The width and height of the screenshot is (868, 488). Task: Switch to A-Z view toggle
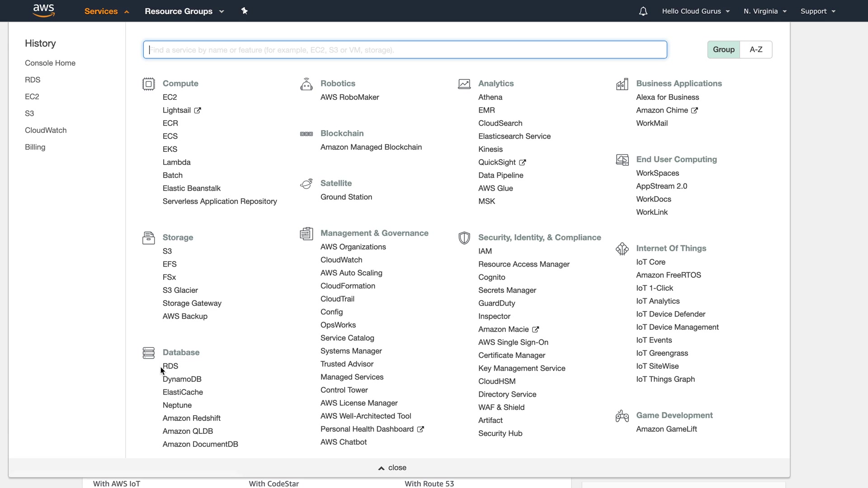[756, 50]
